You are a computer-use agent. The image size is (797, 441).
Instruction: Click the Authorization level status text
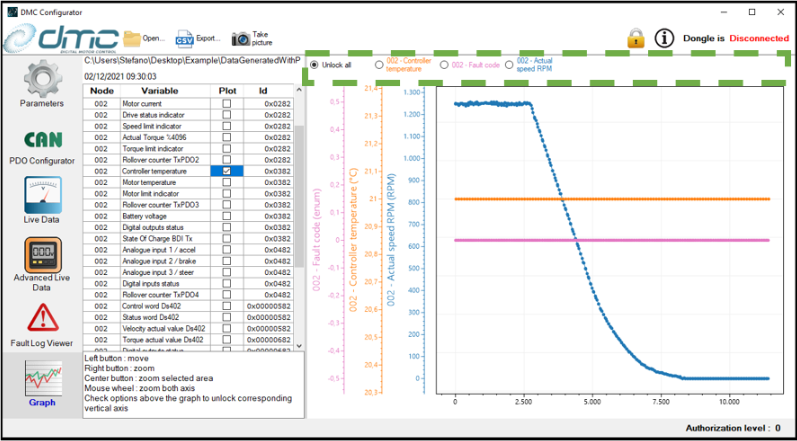733,428
